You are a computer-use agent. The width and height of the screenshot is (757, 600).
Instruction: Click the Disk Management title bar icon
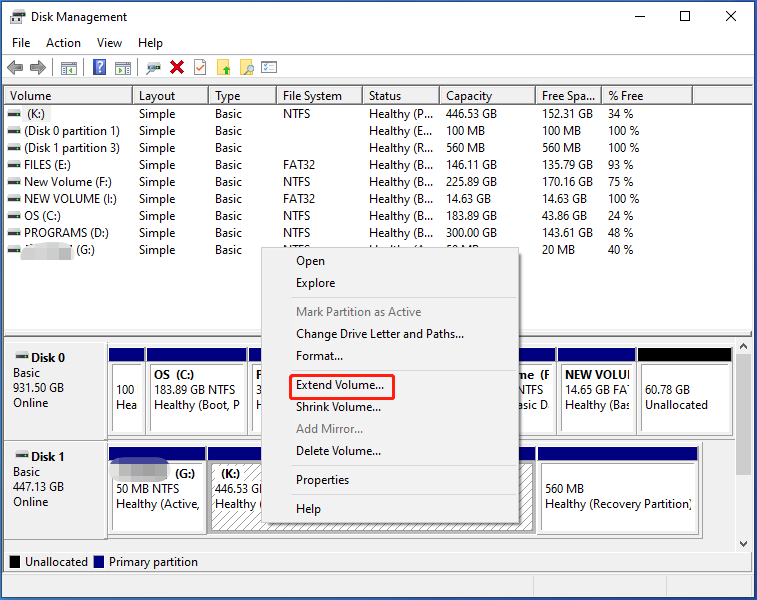pyautogui.click(x=17, y=17)
